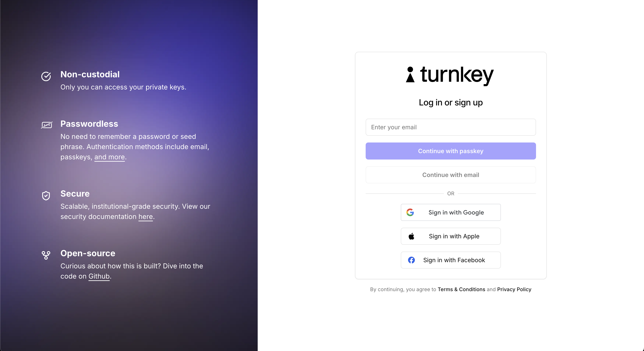Click the 'Continue with email' button
This screenshot has height=351, width=644.
pos(451,175)
